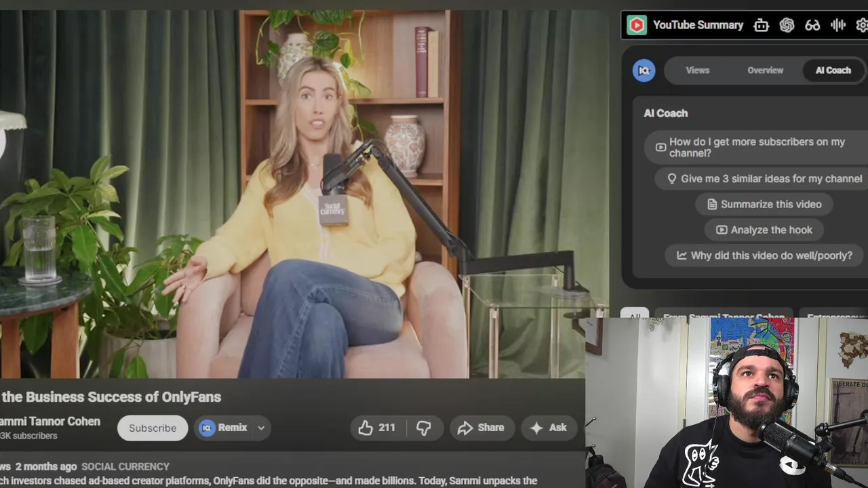Click document icon beside Summarize this video
The height and width of the screenshot is (488, 868).
click(x=711, y=204)
